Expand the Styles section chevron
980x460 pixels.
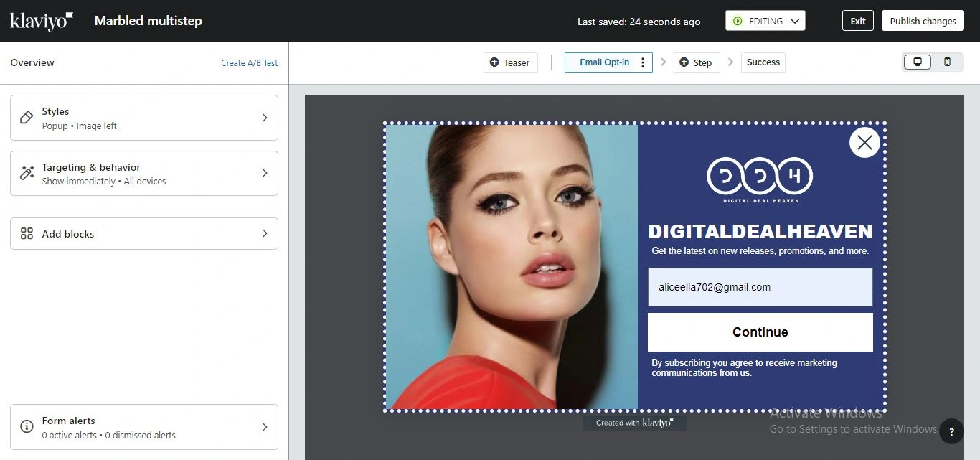coord(264,118)
